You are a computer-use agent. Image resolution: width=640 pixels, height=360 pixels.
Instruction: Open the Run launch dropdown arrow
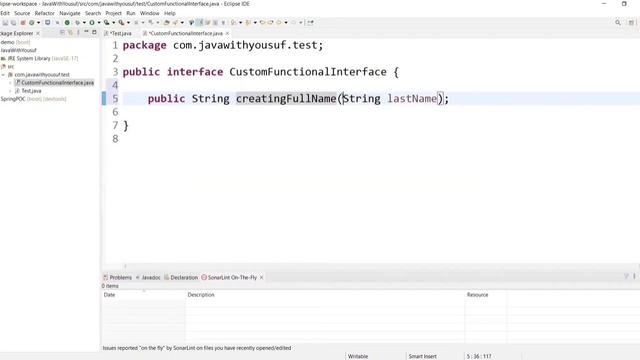coord(98,23)
